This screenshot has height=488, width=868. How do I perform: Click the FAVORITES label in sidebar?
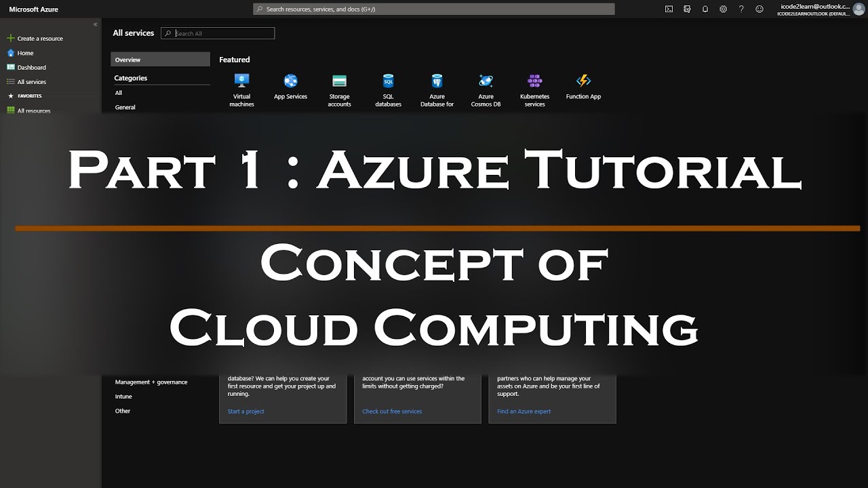tap(30, 96)
